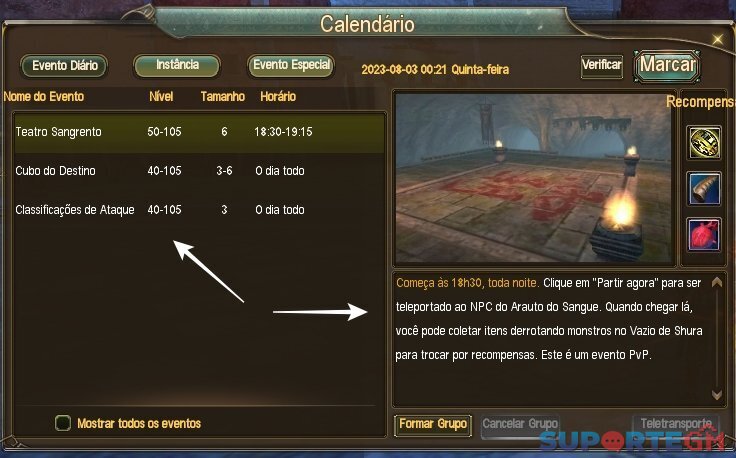Click the horn reward icon
Viewport: 736px width, 458px height.
pos(704,189)
